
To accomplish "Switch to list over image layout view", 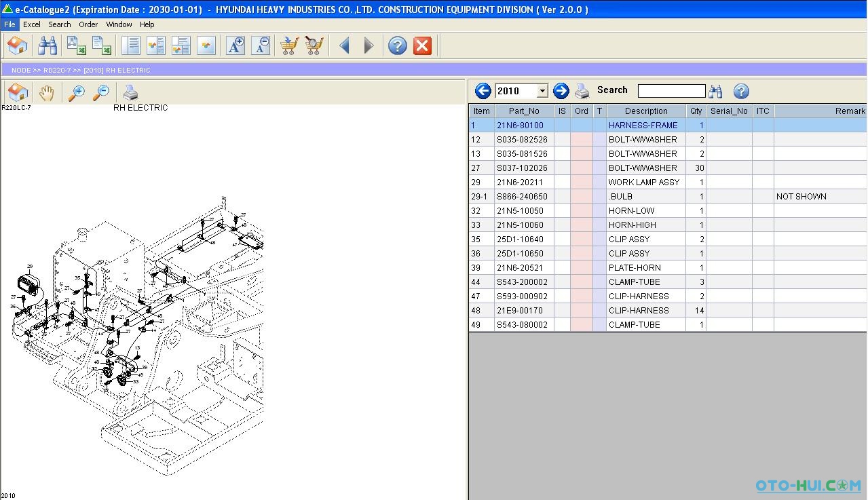I will pos(181,45).
